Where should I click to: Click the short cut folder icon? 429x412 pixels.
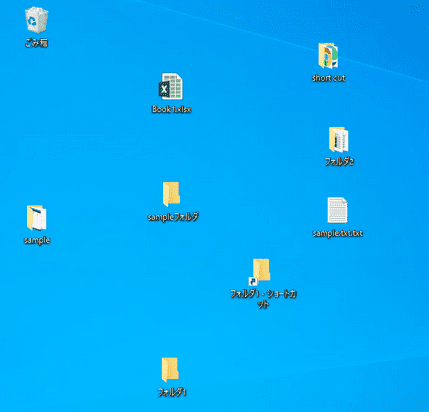(x=328, y=56)
